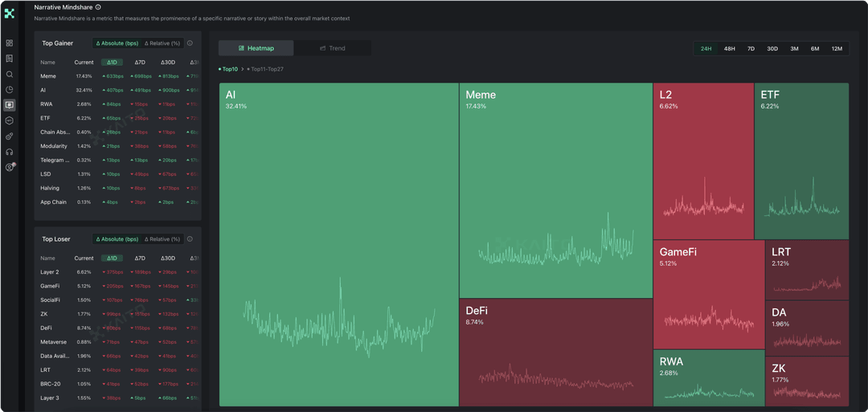Sort Top Gainer by Δ7D column
868x412 pixels.
[141, 62]
